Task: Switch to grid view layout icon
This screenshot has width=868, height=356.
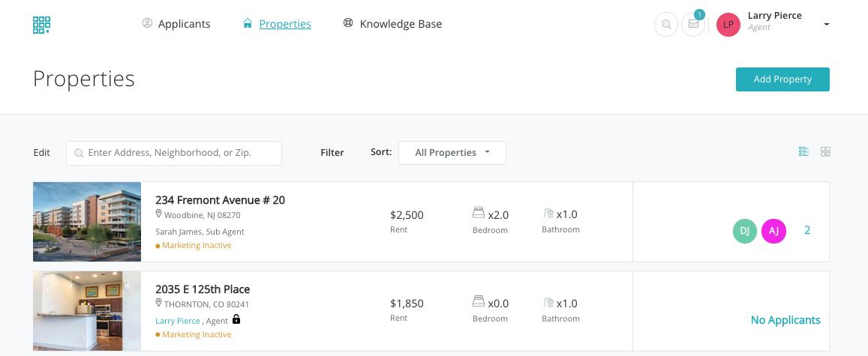Action: click(x=825, y=151)
